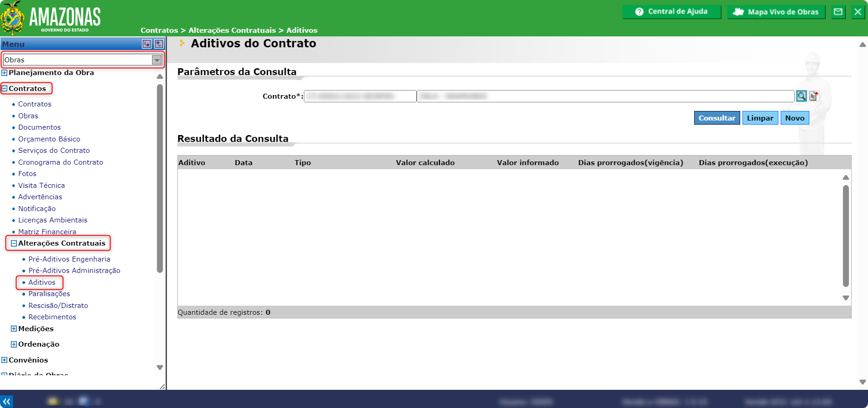Screen dimensions: 868x408
Task: Open Licenças Ambientais item
Action: [x=53, y=220]
